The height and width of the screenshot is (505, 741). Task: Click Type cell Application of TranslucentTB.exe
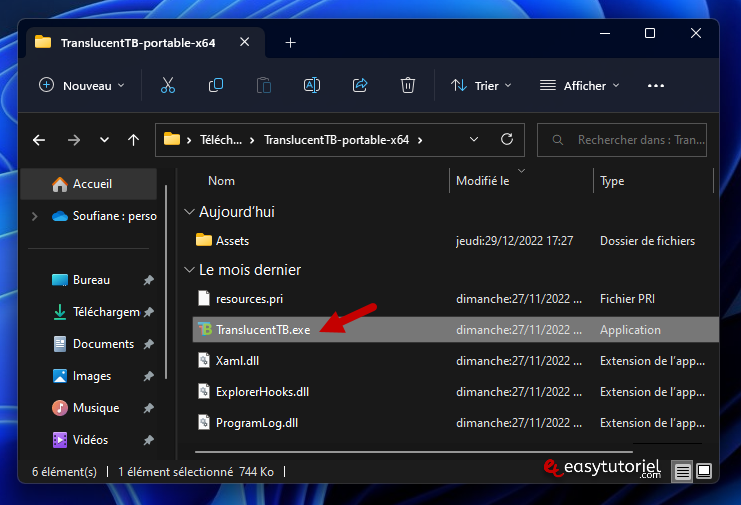point(630,330)
